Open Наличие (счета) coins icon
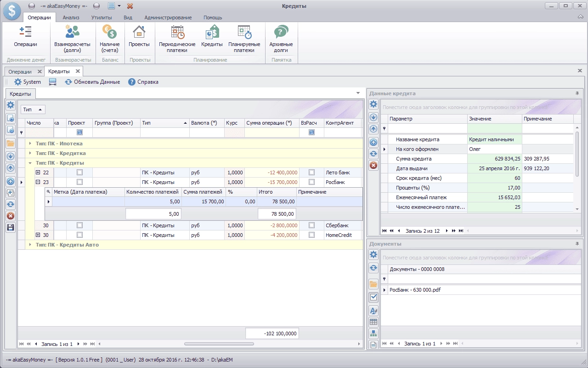588x368 pixels. pyautogui.click(x=110, y=39)
